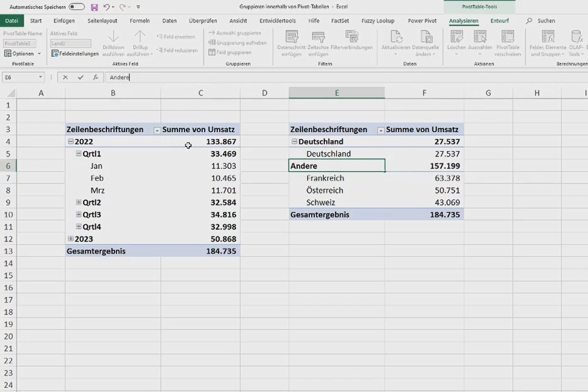This screenshot has width=588, height=392.
Task: Click Aktualisieren refresh icon
Action: 395,37
